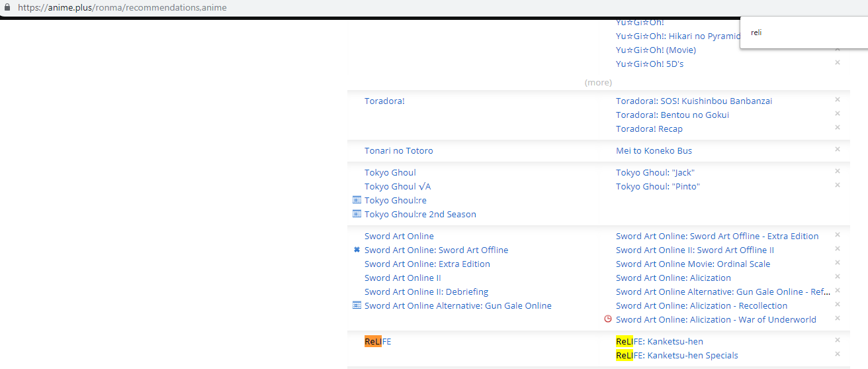Open the Tokyo Ghoul: "Jack" link
This screenshot has width=868, height=369.
[655, 172]
